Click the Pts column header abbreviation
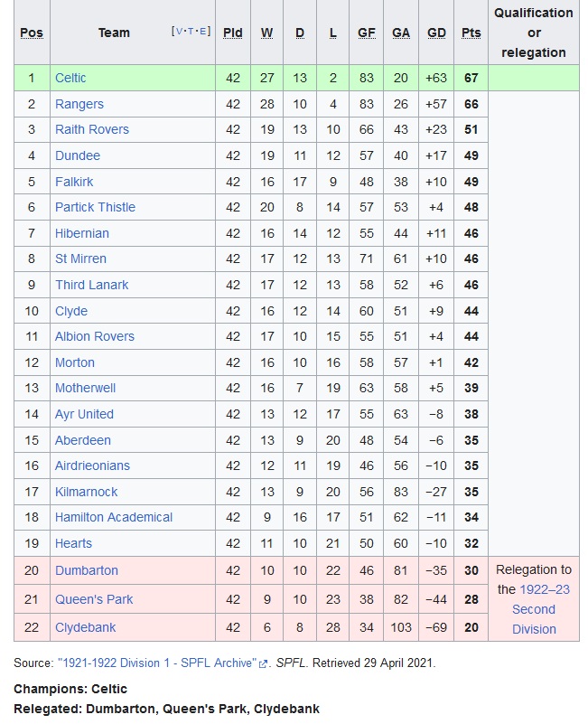The height and width of the screenshot is (724, 588). 471,33
